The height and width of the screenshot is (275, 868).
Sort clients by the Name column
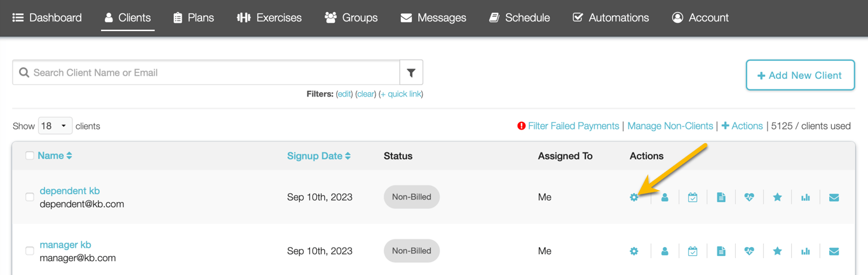55,156
